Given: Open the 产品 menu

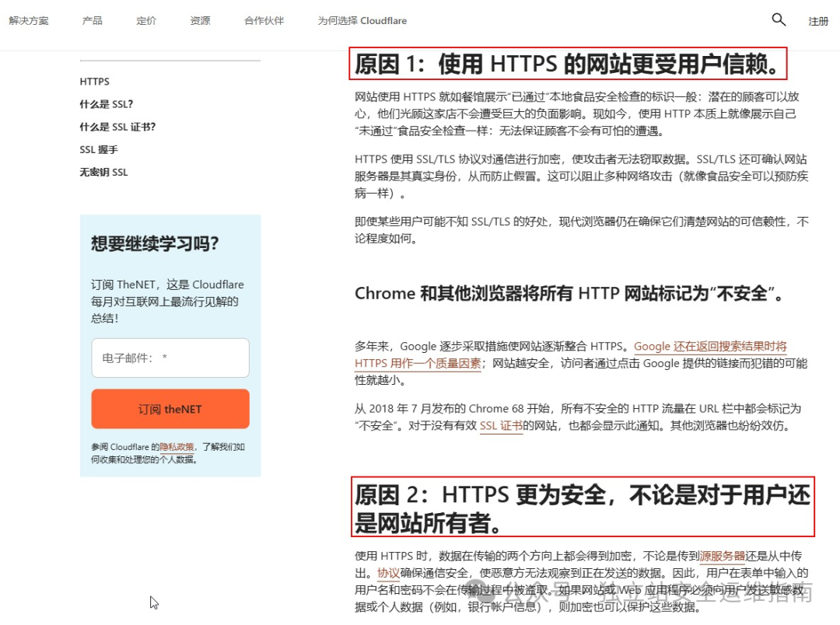Looking at the screenshot, I should coord(92,21).
